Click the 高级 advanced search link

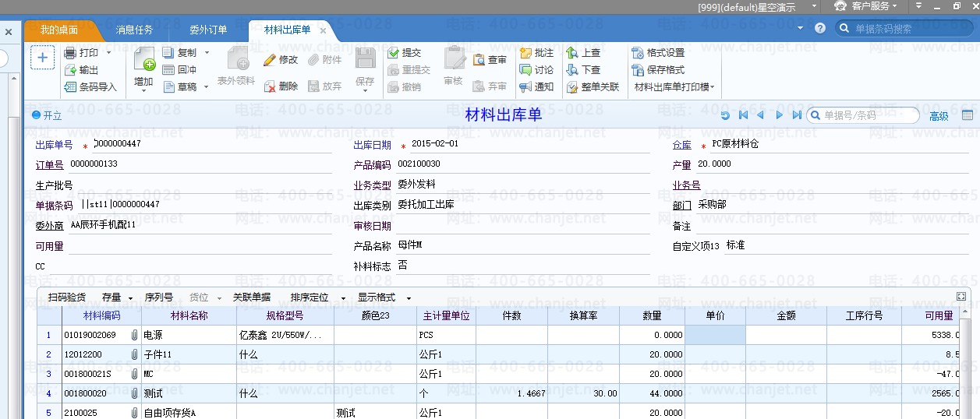(939, 116)
